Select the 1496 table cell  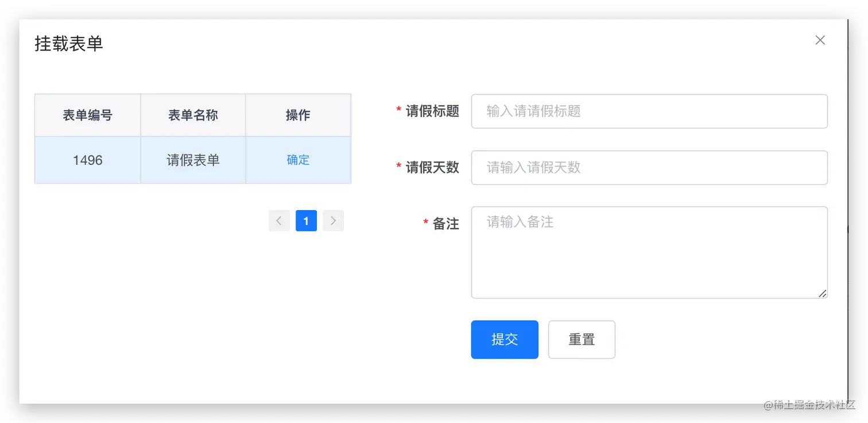pos(88,160)
